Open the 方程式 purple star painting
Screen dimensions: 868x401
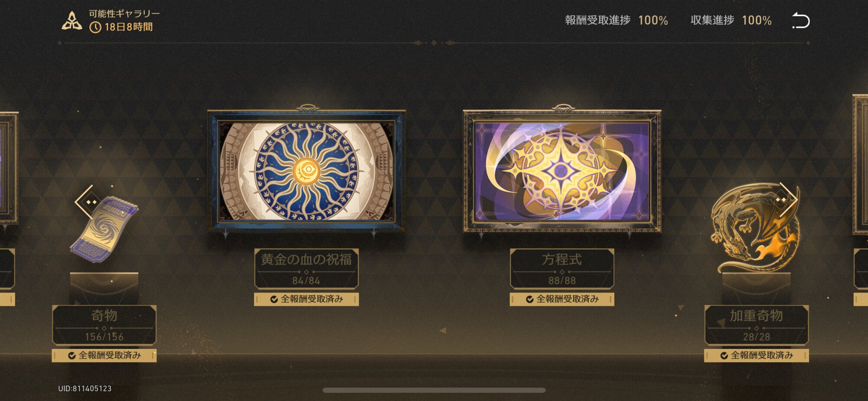[x=562, y=171]
